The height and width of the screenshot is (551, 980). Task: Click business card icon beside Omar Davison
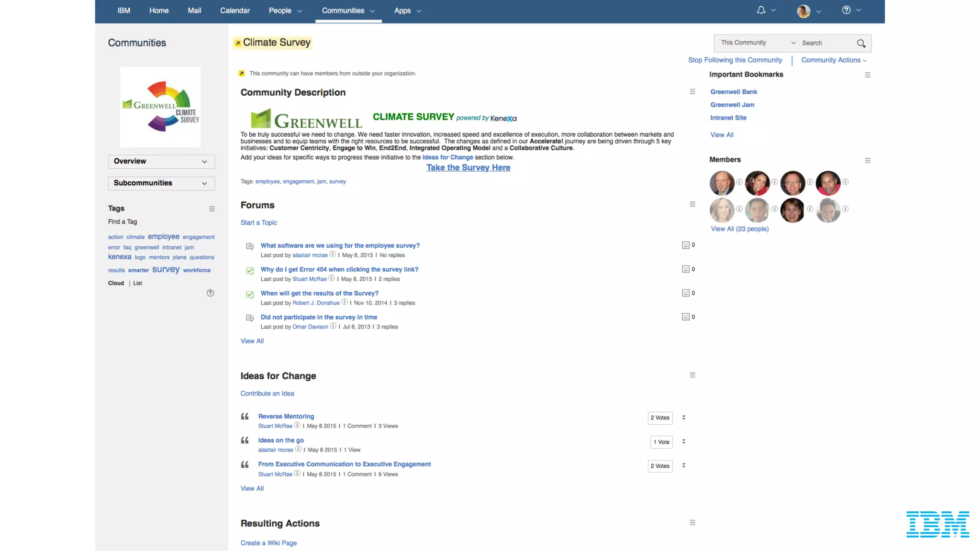click(x=333, y=326)
